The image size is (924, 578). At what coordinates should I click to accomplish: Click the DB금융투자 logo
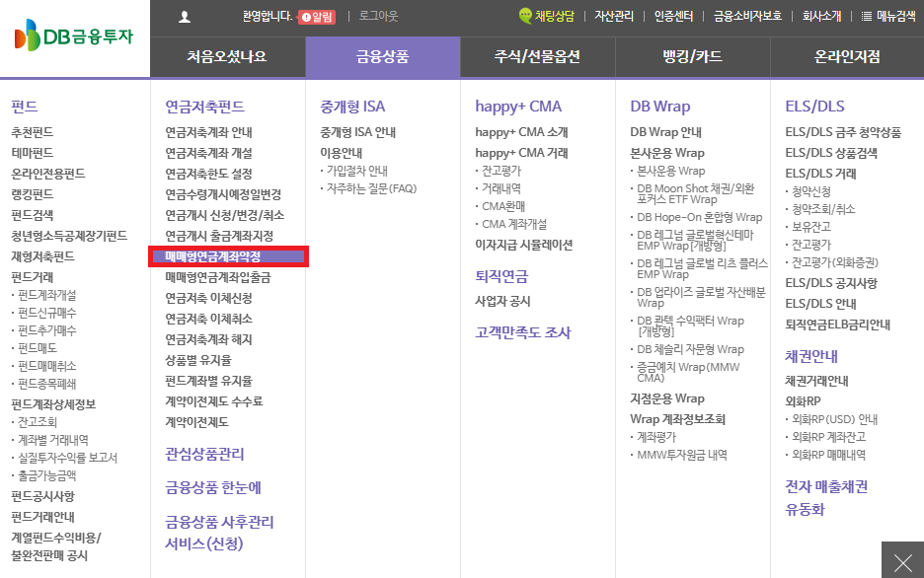pos(74,36)
